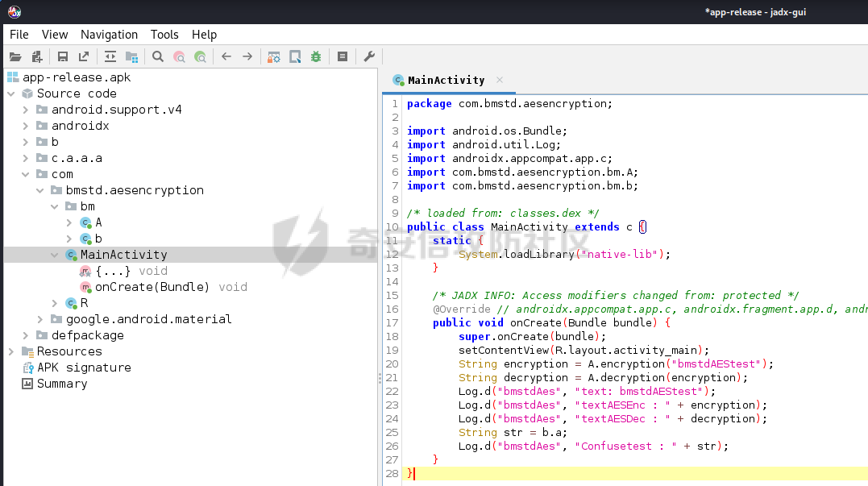
Task: Click the Export toolbar icon
Action: (x=84, y=56)
